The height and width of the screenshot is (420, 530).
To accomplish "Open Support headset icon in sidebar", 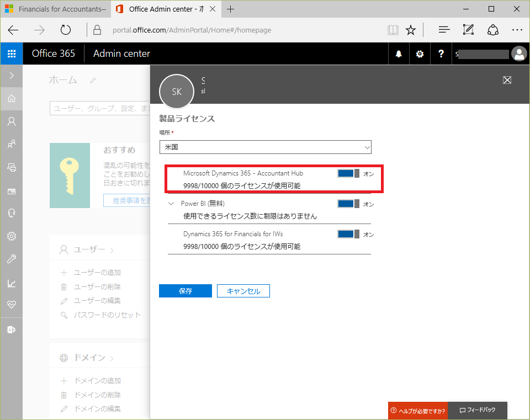I will (12, 213).
